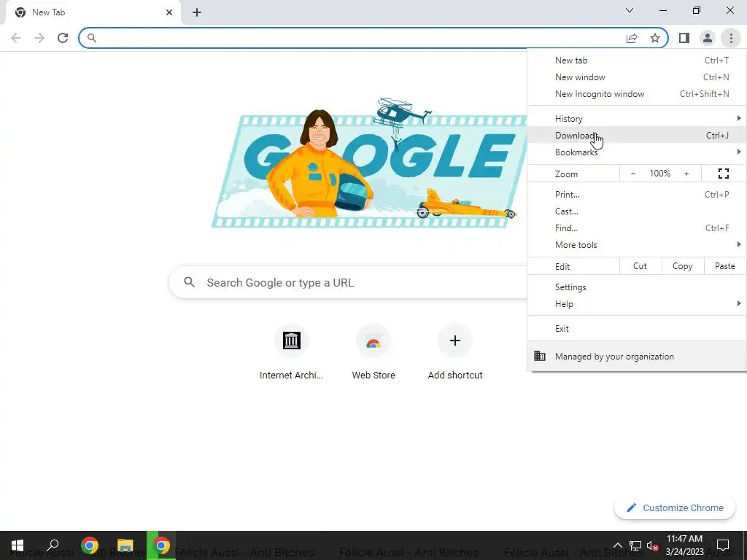
Task: Open the side panel icon
Action: point(684,38)
